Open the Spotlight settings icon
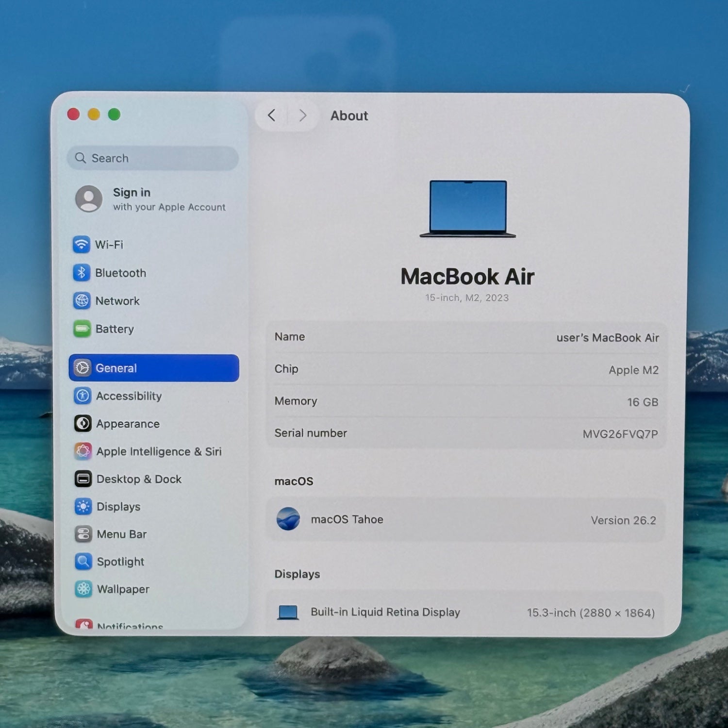728x728 pixels. pos(83,562)
